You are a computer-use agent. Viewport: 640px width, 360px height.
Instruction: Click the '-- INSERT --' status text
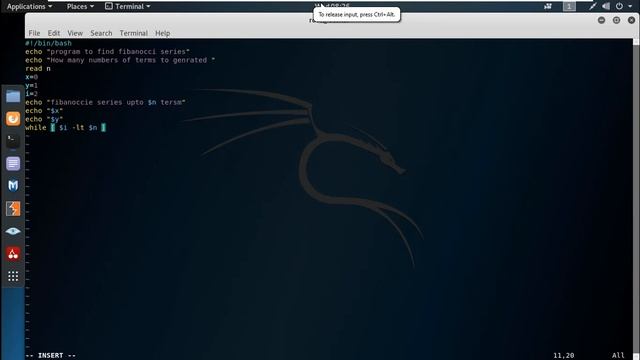[x=51, y=356]
